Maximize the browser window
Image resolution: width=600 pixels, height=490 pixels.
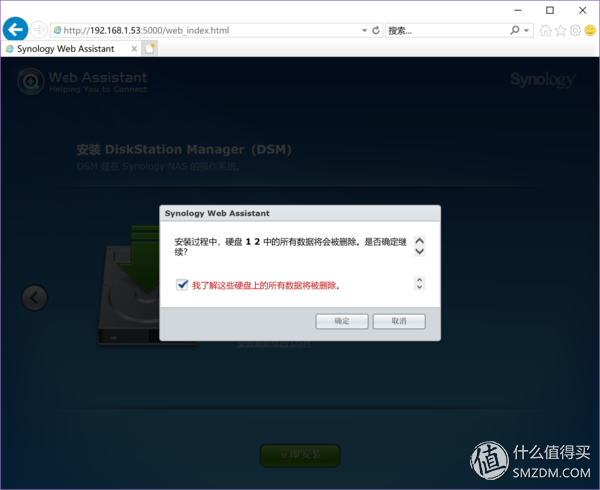click(x=550, y=10)
